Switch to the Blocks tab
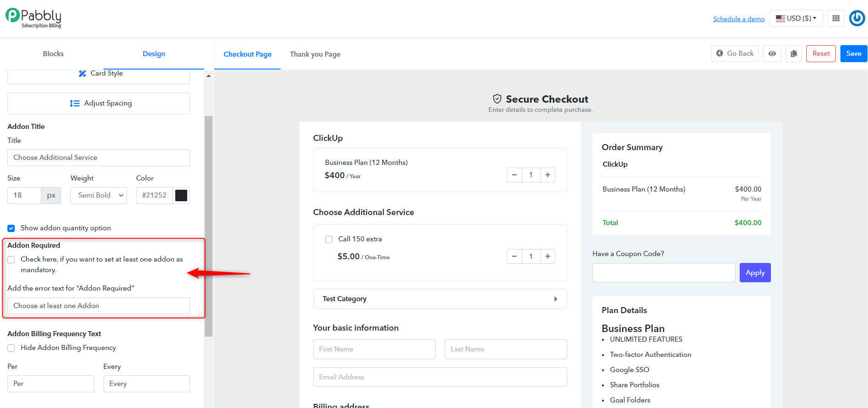Image resolution: width=868 pixels, height=408 pixels. point(53,54)
